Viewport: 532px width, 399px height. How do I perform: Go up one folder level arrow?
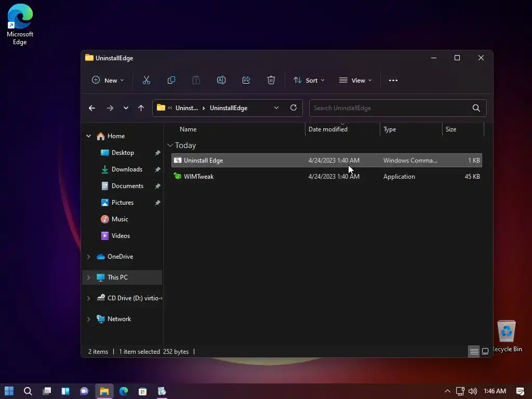click(141, 108)
